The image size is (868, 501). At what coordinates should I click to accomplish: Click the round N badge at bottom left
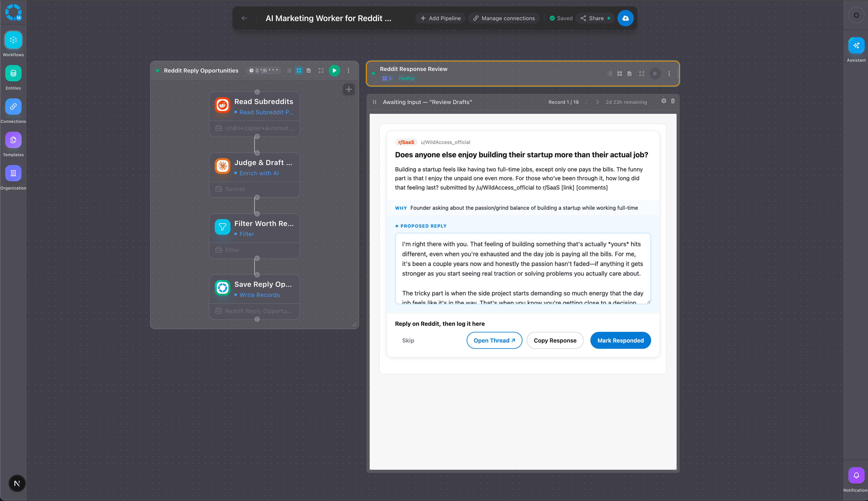coord(17,483)
